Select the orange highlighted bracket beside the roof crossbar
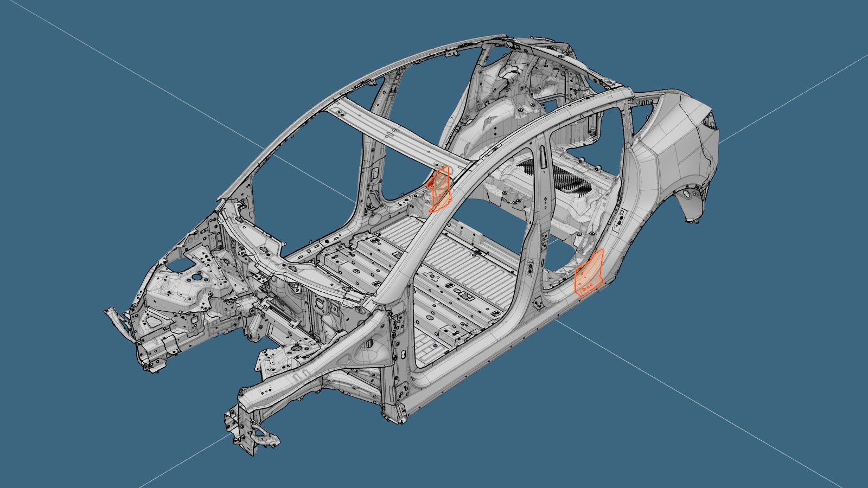This screenshot has height=488, width=868. pyautogui.click(x=440, y=188)
